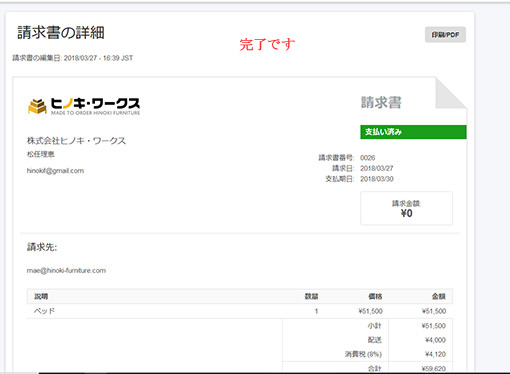The image size is (510, 374).
Task: Click the 請求日 value 2018/03/27
Action: click(x=377, y=168)
